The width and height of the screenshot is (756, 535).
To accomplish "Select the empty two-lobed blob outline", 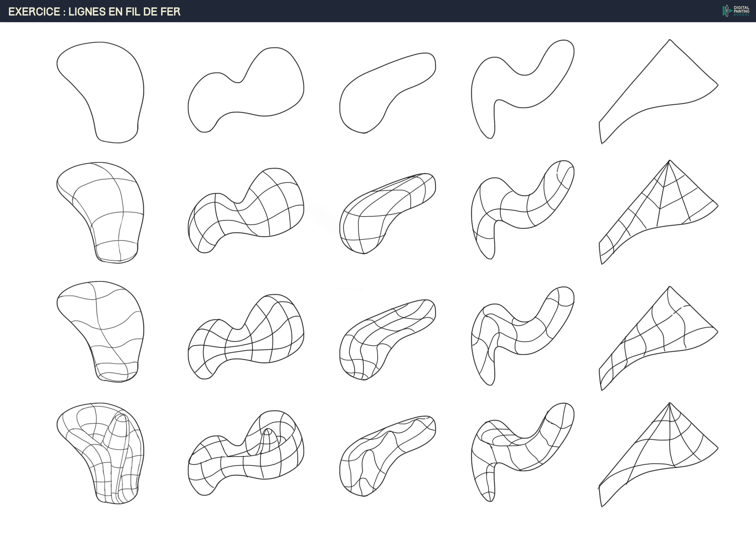I will pyautogui.click(x=245, y=96).
